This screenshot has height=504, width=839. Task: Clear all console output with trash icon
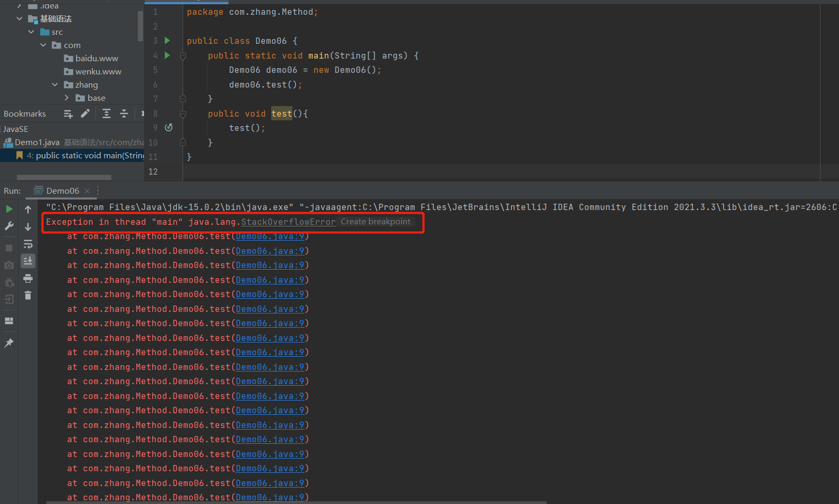point(28,296)
